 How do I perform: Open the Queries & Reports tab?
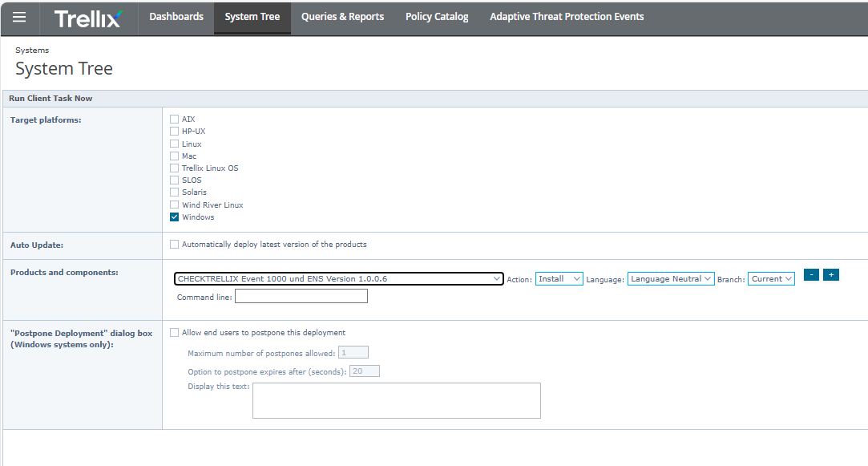click(x=342, y=17)
